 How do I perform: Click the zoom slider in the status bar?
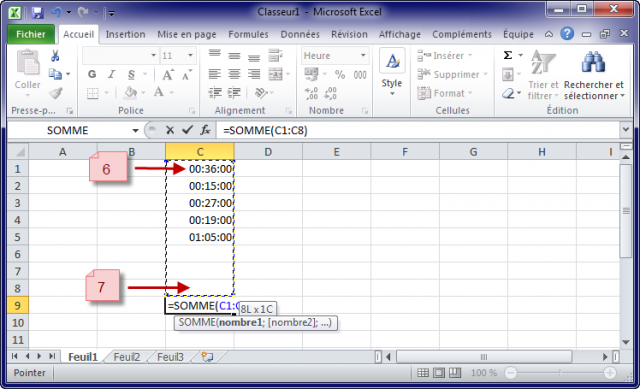pos(560,373)
